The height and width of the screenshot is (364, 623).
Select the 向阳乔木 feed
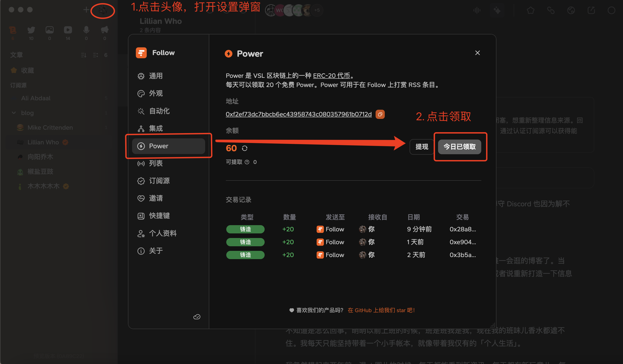[59, 157]
